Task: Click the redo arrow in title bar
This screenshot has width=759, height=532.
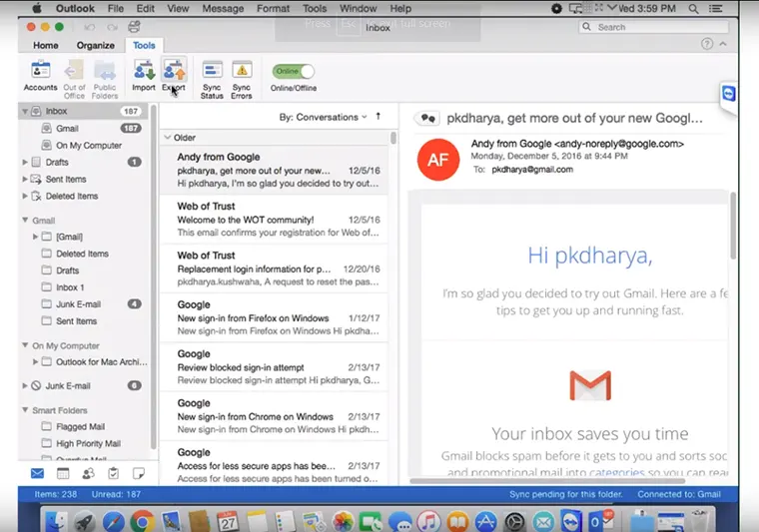Action: point(112,27)
